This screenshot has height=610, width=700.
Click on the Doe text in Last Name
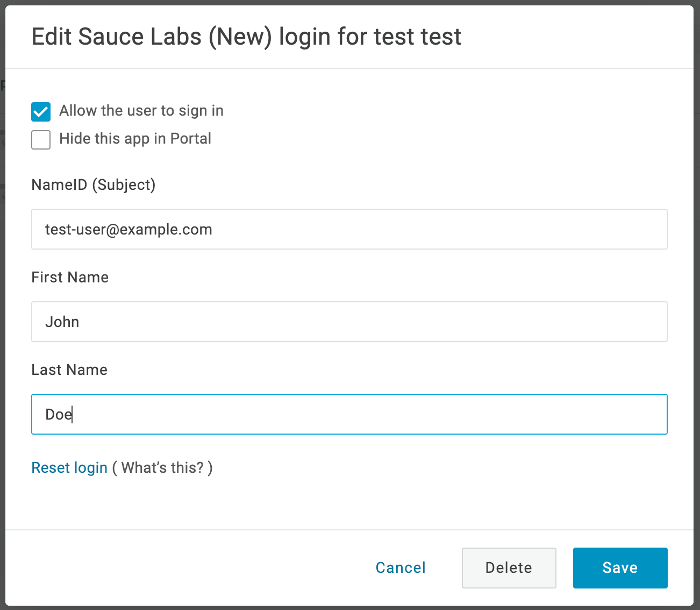click(x=58, y=415)
